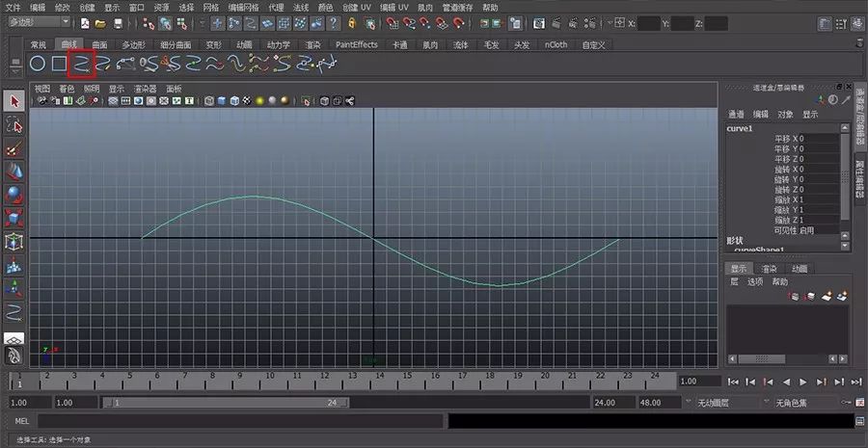Go to start of playback range

(x=734, y=382)
